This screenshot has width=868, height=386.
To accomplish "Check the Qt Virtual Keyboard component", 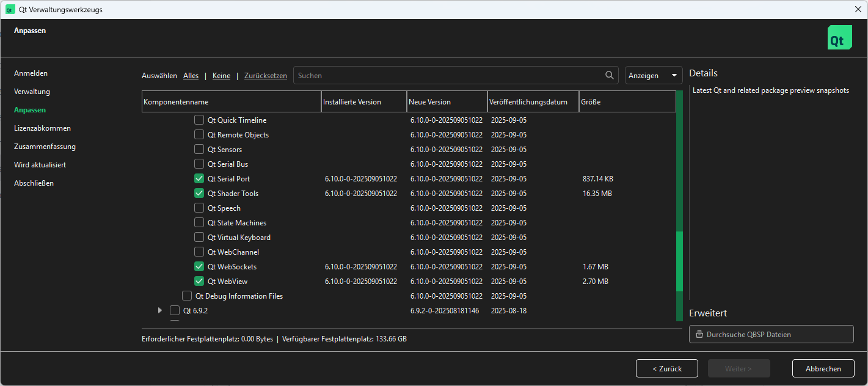I will click(199, 237).
